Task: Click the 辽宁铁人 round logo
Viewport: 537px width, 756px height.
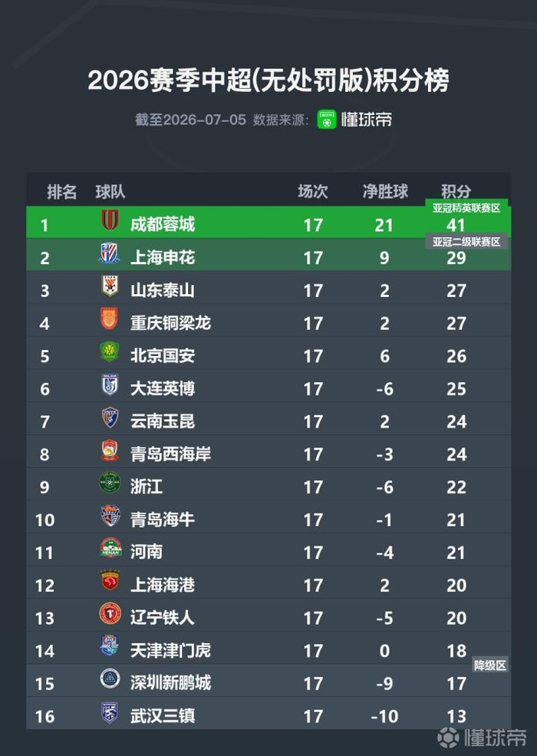Action: click(110, 614)
